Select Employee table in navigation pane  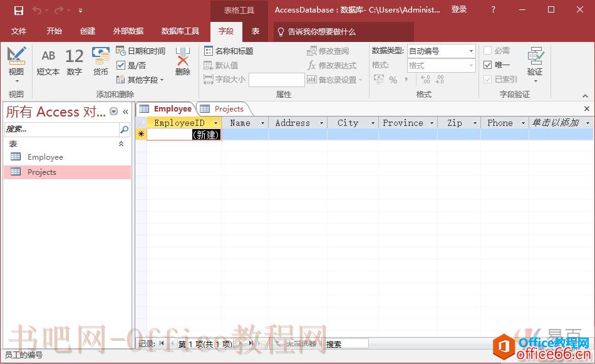coord(68,157)
